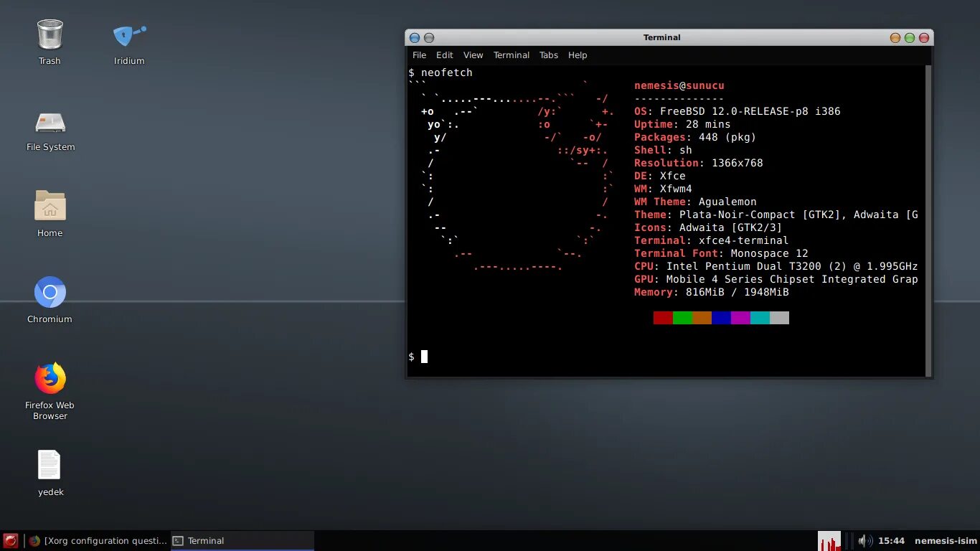Click the 'Packages: 448 (pkg)' line

695,137
